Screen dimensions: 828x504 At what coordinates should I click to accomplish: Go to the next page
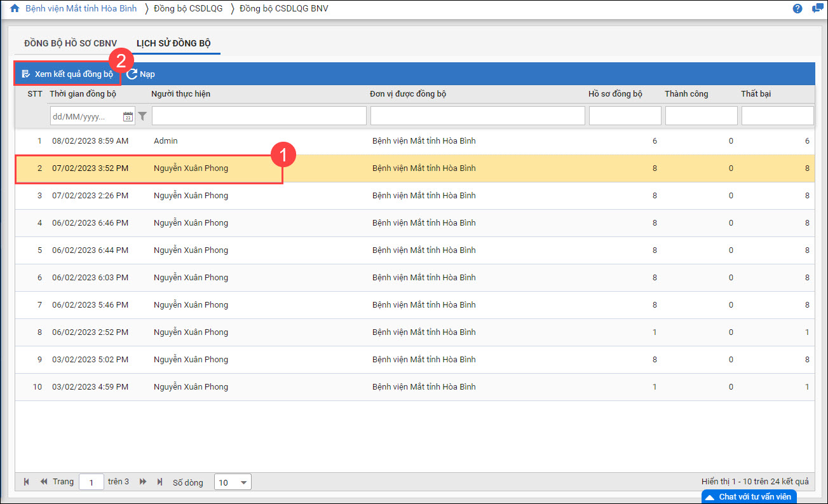coord(143,482)
